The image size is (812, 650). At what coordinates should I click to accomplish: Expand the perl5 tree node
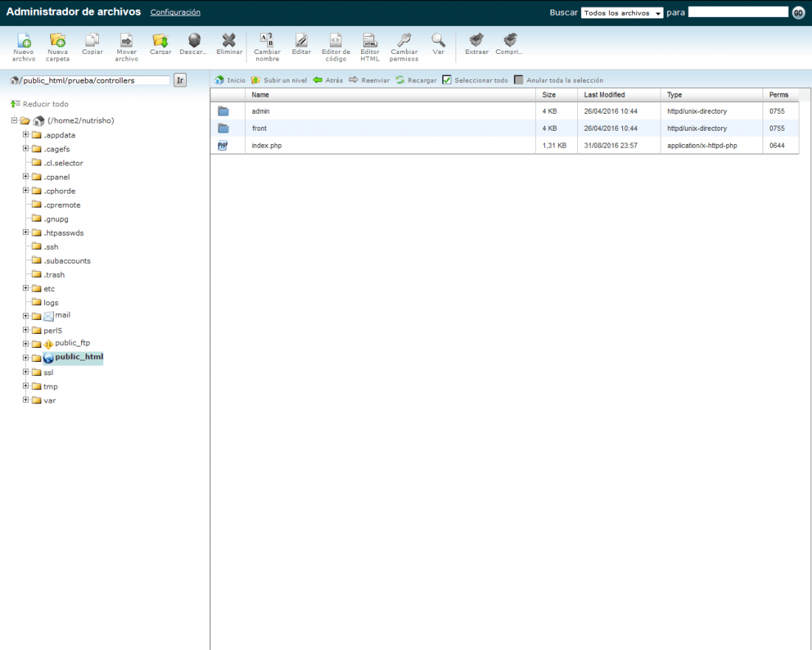pyautogui.click(x=25, y=330)
